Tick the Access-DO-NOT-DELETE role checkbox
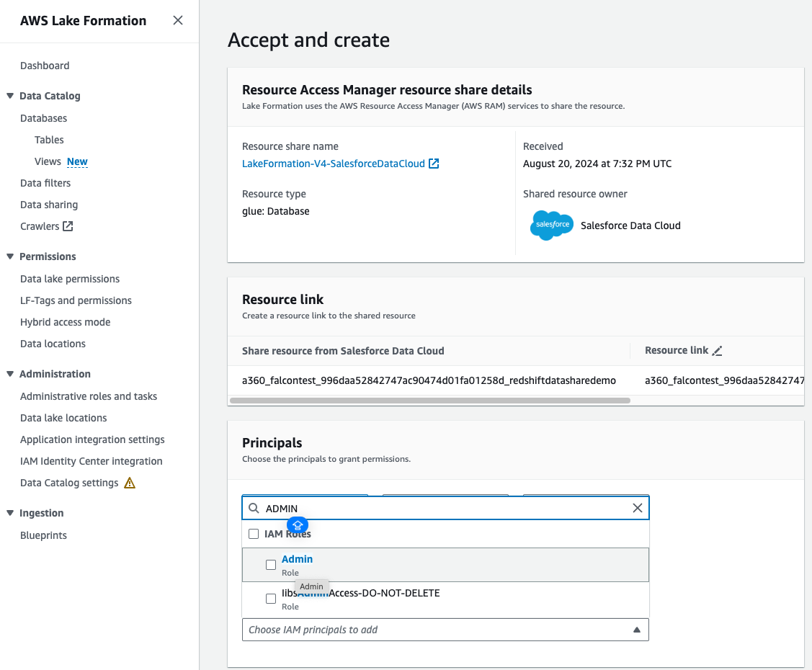 pos(271,599)
